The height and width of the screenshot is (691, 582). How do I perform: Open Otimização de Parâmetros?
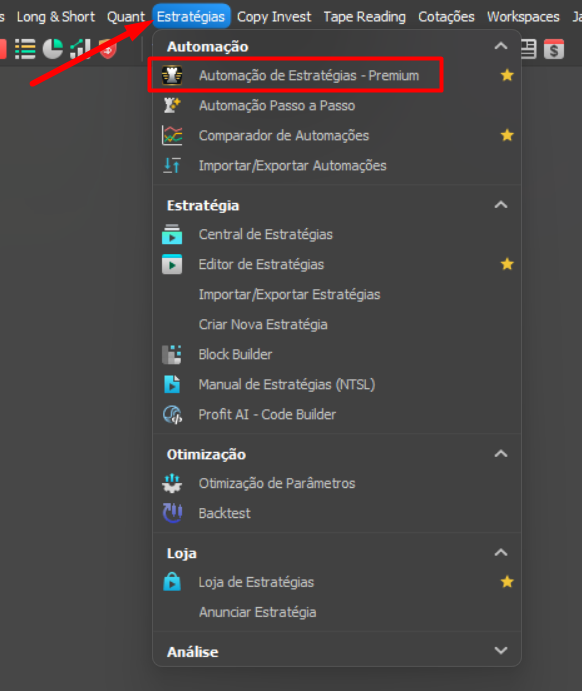coord(277,483)
